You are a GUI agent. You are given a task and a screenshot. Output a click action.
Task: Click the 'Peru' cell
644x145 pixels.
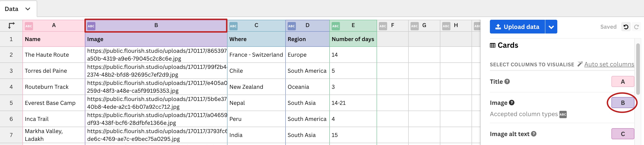[x=256, y=119]
